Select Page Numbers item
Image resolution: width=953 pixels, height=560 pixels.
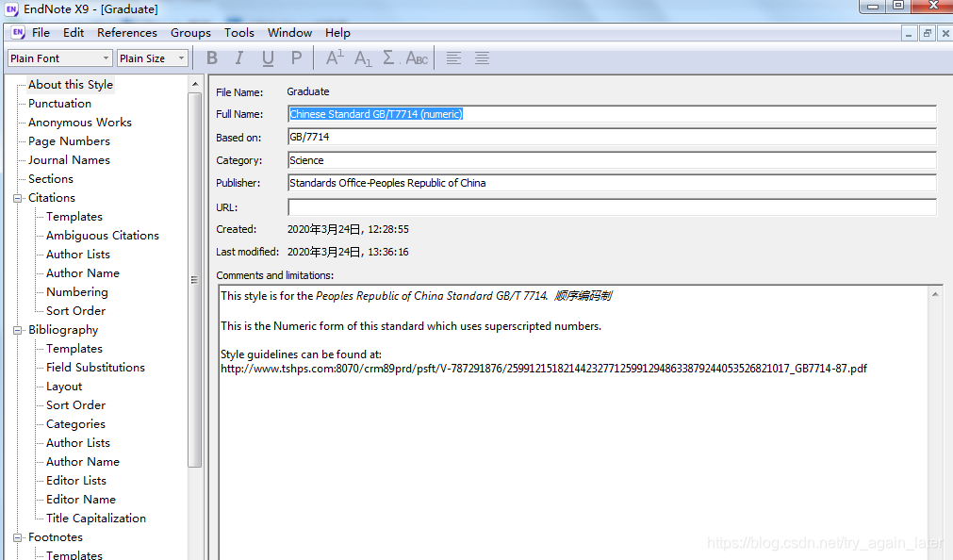(x=69, y=141)
